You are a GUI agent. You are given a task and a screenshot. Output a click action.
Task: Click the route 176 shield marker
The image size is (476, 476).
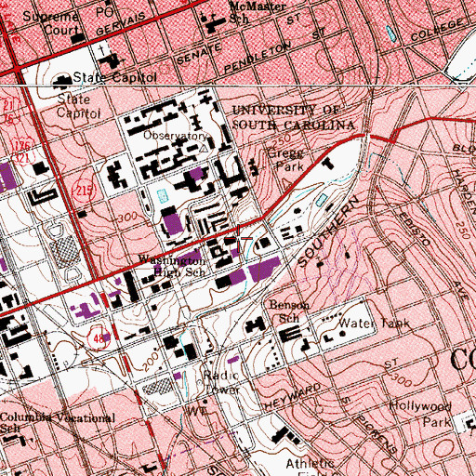[x=21, y=145]
